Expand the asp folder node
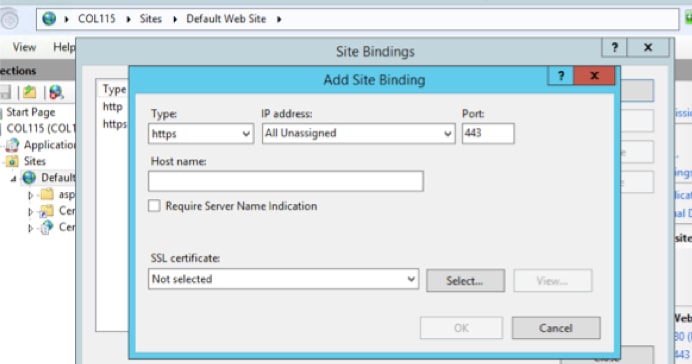This screenshot has height=364, width=692. (30, 195)
